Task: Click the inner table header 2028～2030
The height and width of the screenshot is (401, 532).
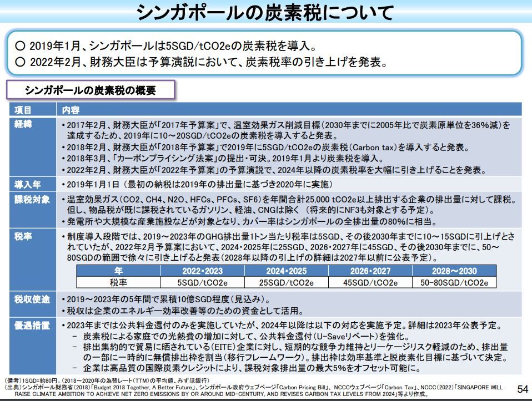Action: click(x=454, y=271)
